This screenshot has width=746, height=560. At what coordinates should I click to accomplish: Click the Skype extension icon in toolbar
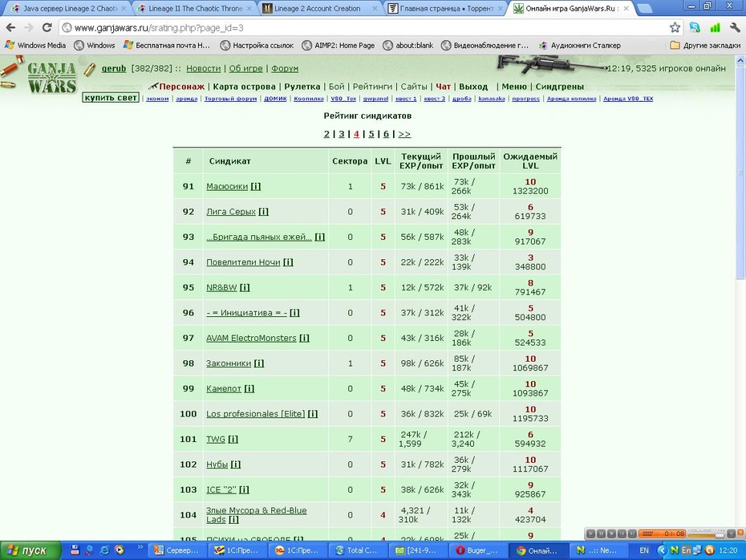pos(695,27)
